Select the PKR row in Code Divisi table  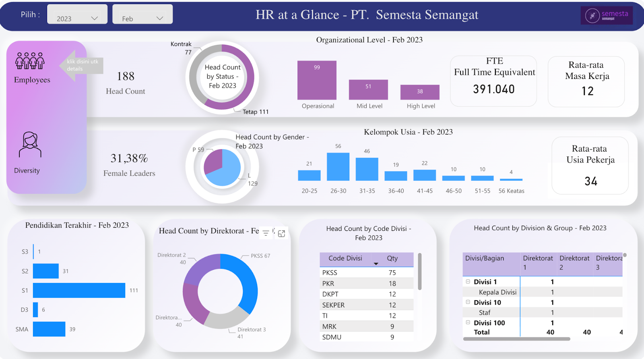tap(367, 284)
